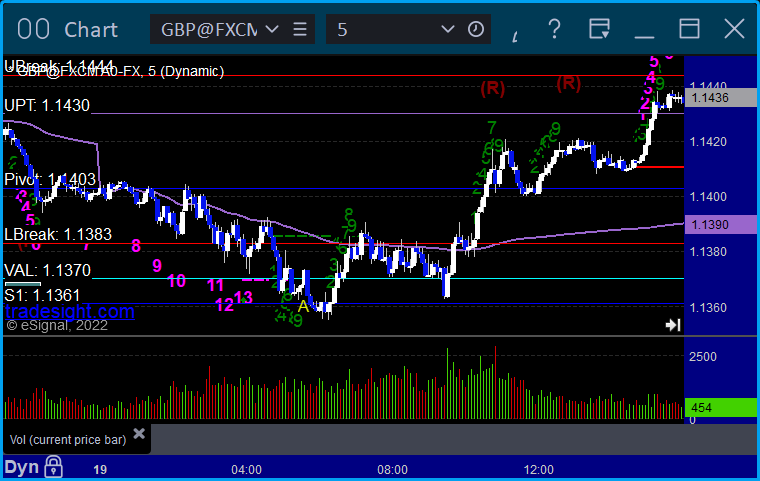This screenshot has width=760, height=481.
Task: Open the time template clock icon
Action: click(476, 29)
